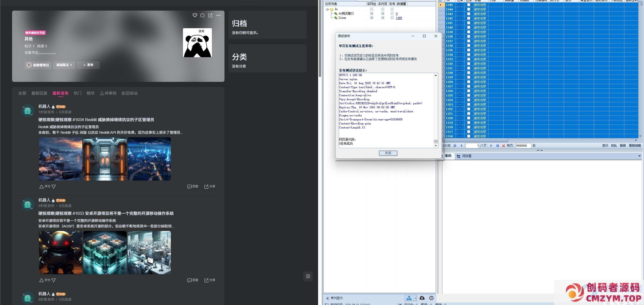Click the 关闭 button in test dialog

[x=388, y=153]
